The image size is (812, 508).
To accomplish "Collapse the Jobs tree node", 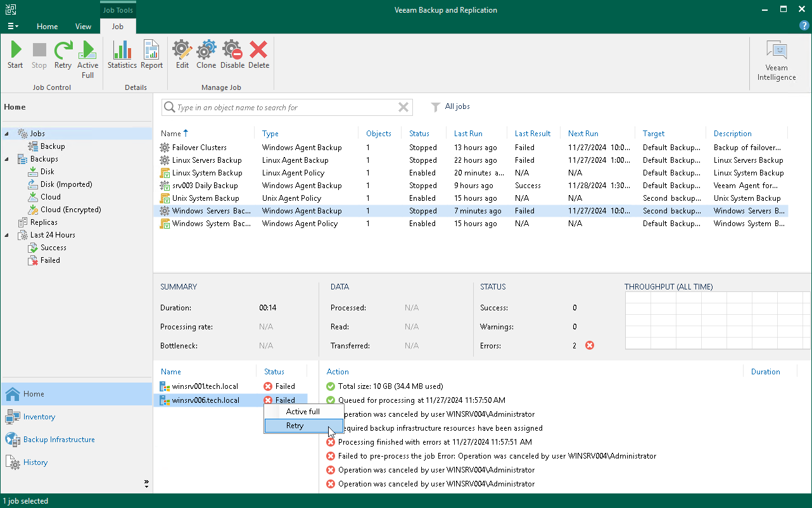I will 7,134.
